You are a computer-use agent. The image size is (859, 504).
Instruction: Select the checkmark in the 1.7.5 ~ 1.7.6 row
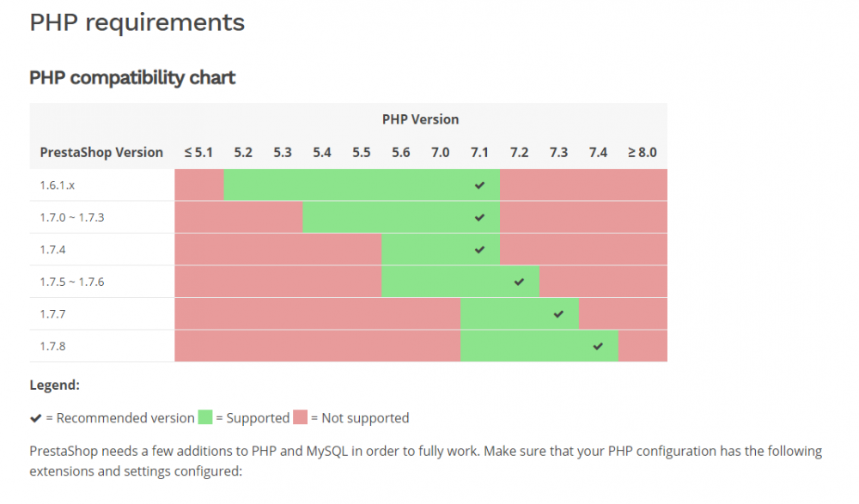click(x=519, y=282)
